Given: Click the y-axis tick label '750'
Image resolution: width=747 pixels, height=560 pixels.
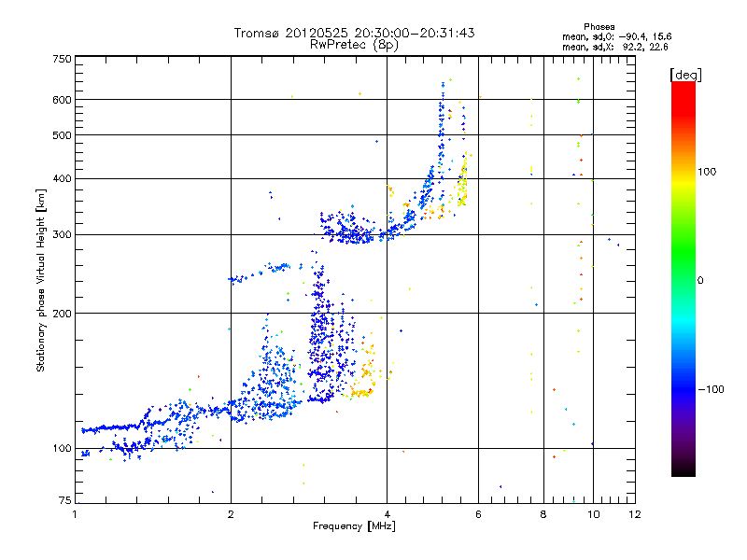Looking at the screenshot, I should pos(63,59).
